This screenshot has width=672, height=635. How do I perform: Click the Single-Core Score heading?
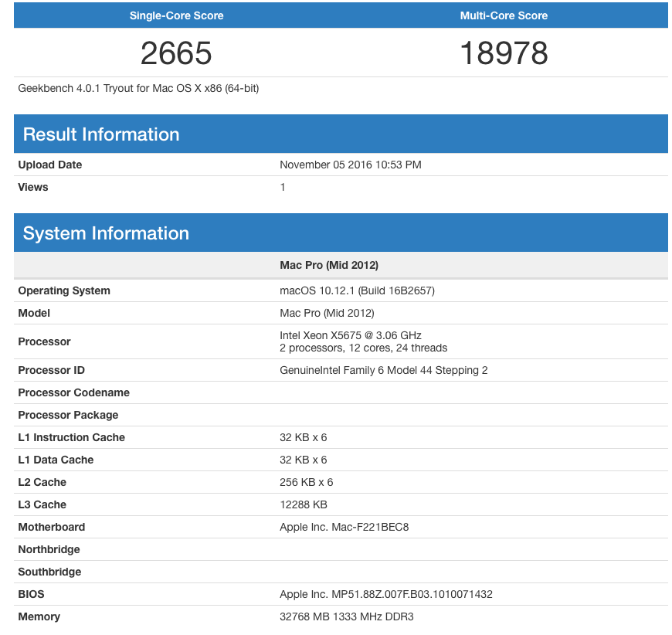176,15
